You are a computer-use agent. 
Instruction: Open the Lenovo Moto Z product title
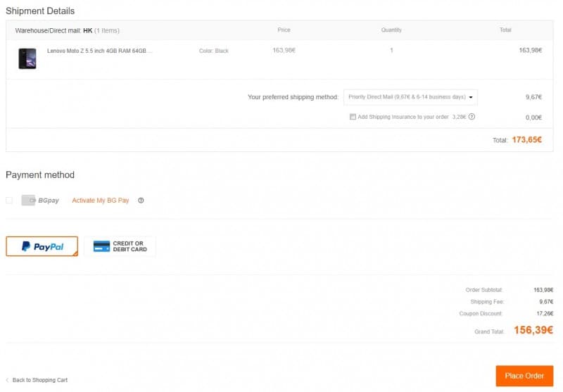pos(99,51)
